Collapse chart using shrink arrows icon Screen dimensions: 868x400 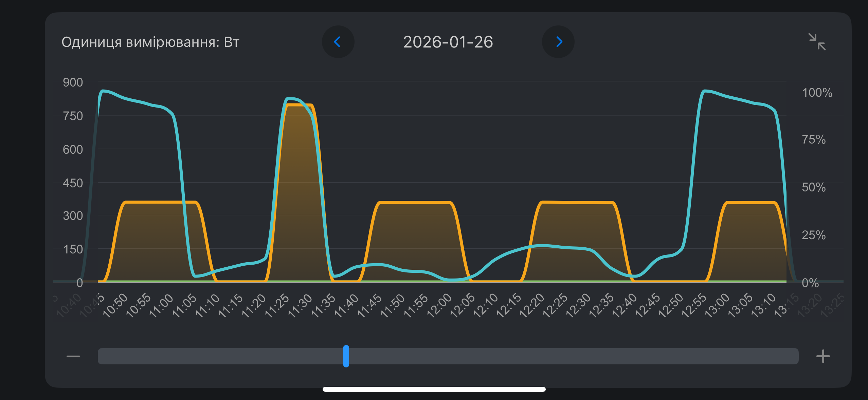(x=817, y=42)
